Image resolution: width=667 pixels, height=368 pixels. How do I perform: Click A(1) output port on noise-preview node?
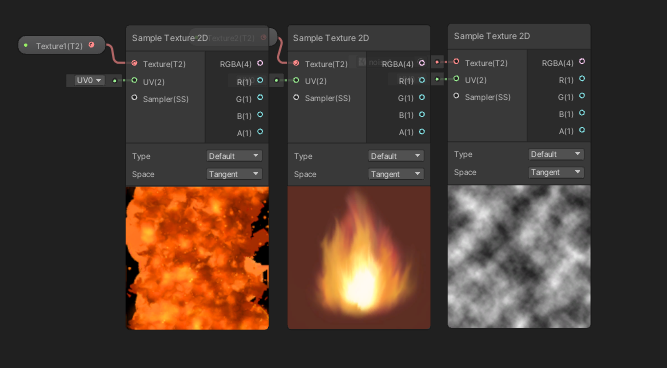[x=581, y=130]
